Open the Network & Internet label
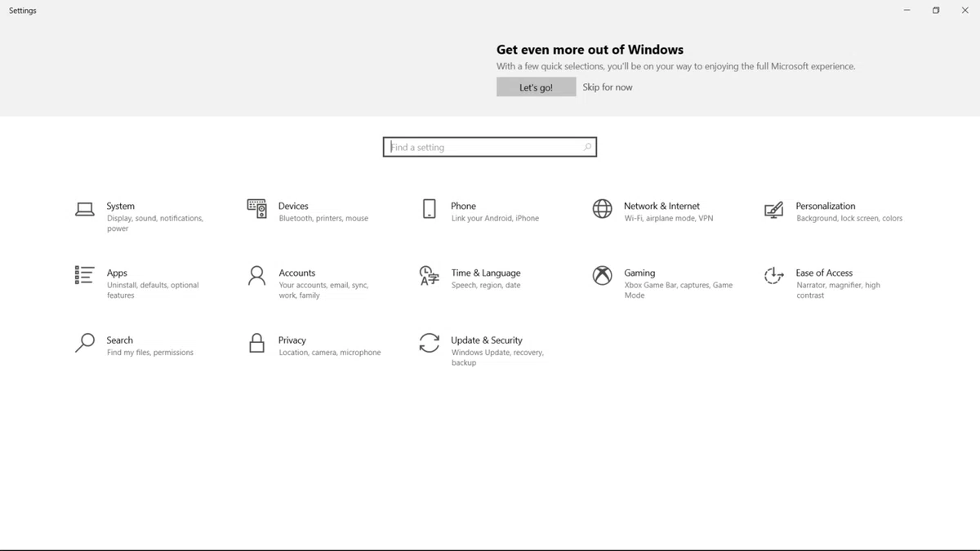Image resolution: width=980 pixels, height=551 pixels. click(661, 207)
